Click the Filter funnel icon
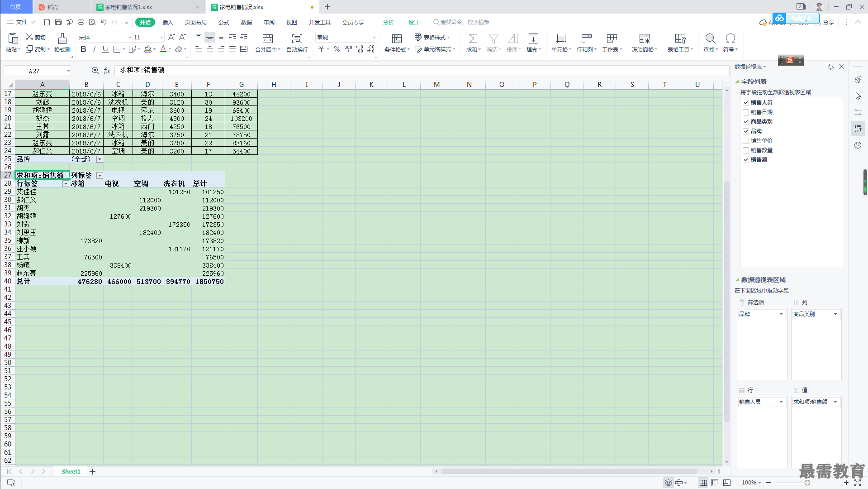 494,38
